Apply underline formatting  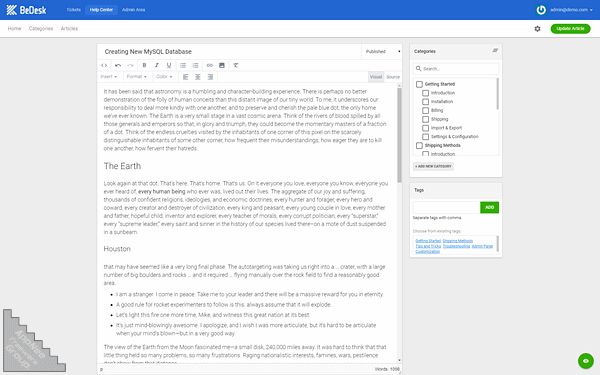169,65
